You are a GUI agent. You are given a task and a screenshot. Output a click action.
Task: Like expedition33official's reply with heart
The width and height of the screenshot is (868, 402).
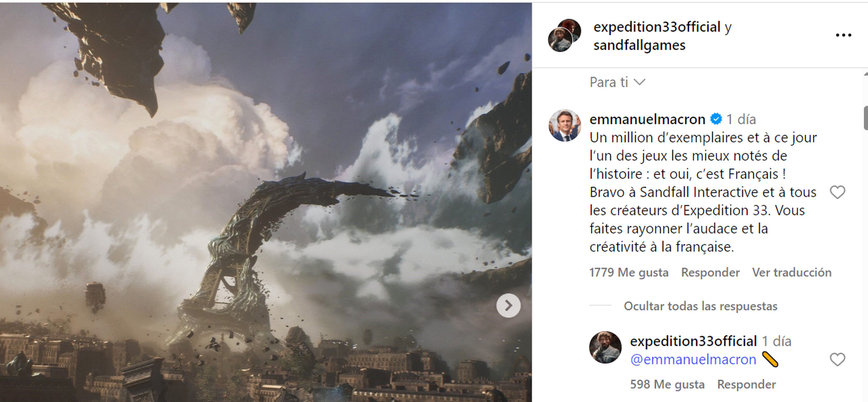(837, 359)
